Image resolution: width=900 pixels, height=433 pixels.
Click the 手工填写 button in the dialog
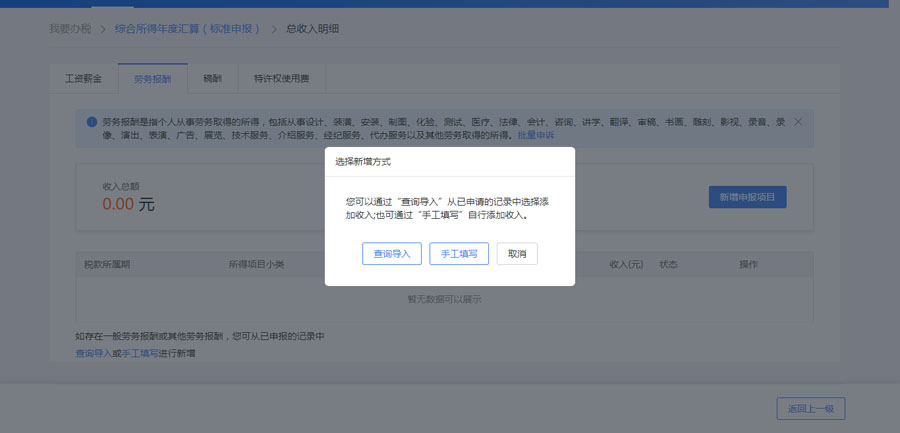[x=459, y=254]
